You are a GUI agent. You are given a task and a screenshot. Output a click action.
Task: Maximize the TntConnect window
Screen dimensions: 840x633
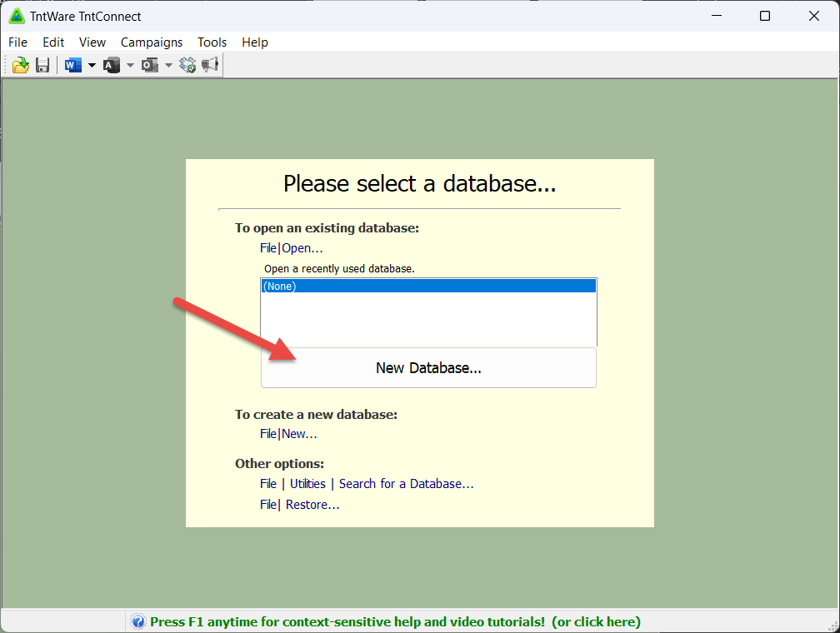765,16
